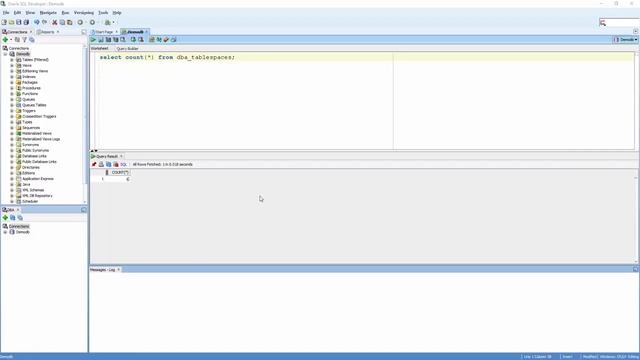Open the View menu
The height and width of the screenshot is (360, 640).
30,13
